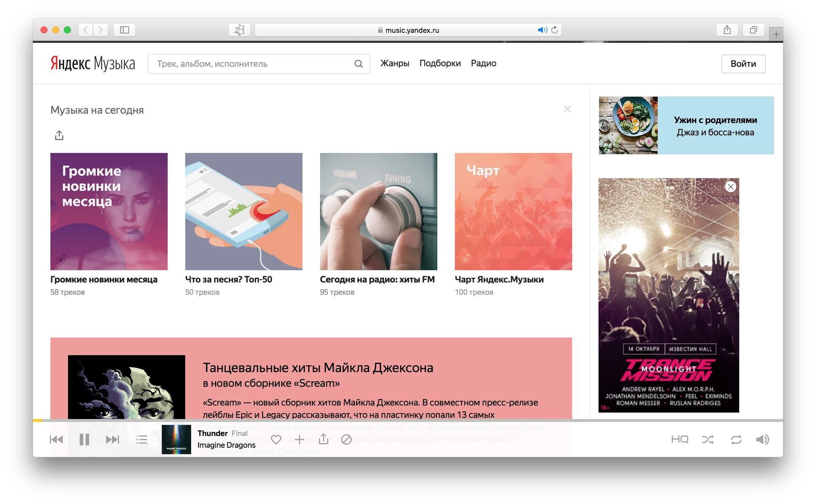The width and height of the screenshot is (816, 504).
Task: Open the play queue list icon
Action: pyautogui.click(x=142, y=439)
